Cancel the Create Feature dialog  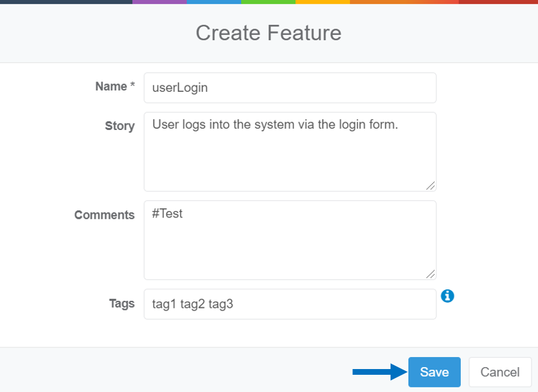[500, 372]
